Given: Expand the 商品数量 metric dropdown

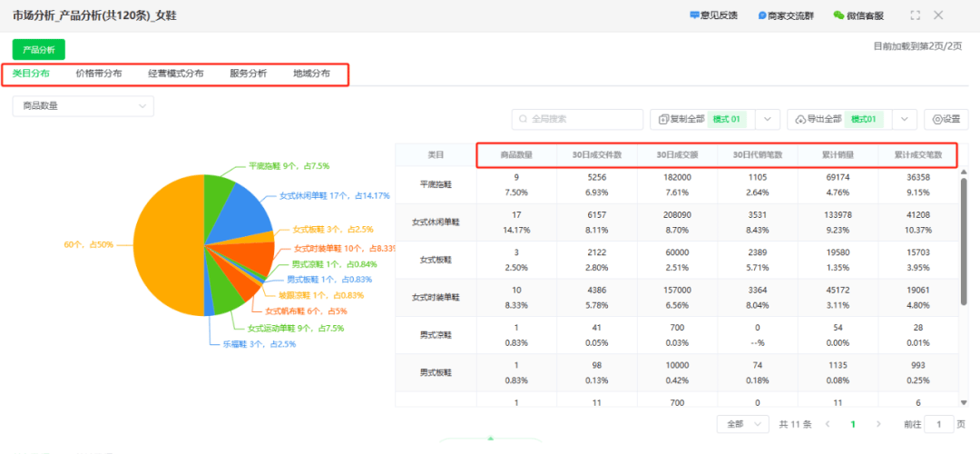Looking at the screenshot, I should click(x=83, y=106).
